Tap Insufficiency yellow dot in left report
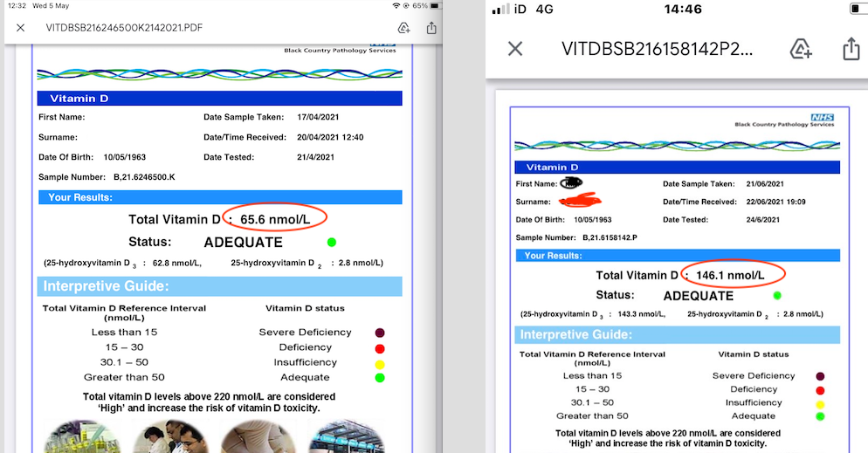 point(380,365)
